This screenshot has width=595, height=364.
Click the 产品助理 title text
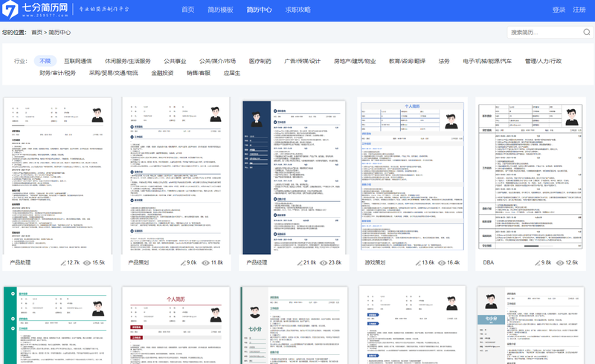(x=20, y=262)
